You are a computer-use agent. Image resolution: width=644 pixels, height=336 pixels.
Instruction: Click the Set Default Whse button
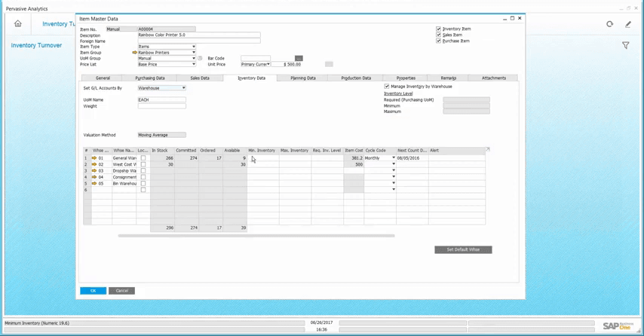tap(463, 250)
